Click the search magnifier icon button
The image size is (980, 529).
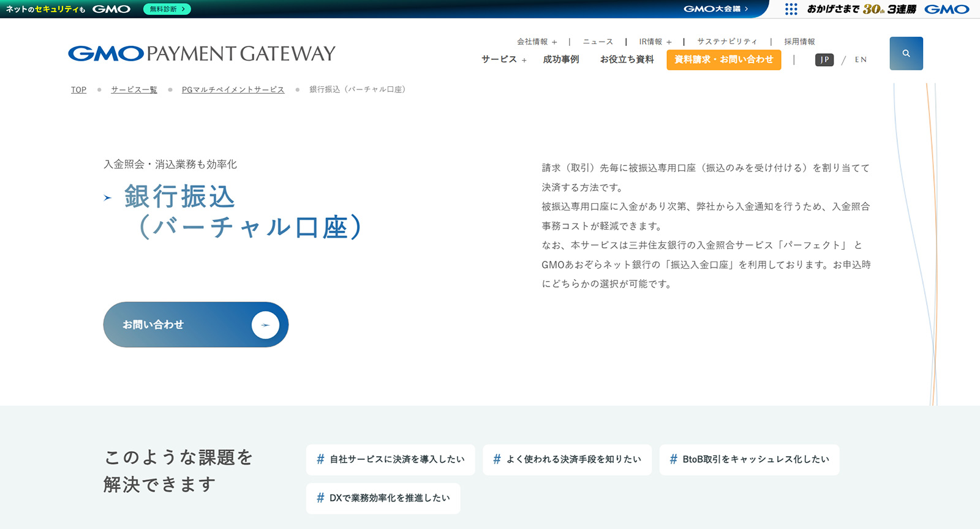point(906,53)
